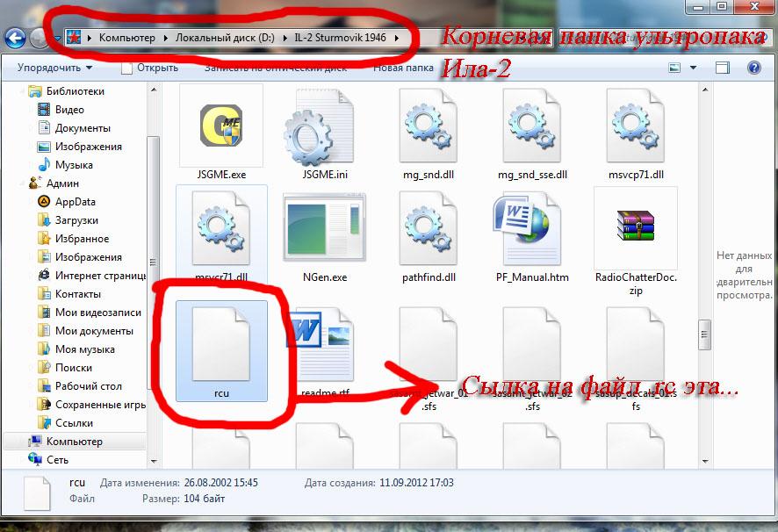Select the NGen.exe program icon
This screenshot has height=532, width=778.
(325, 227)
